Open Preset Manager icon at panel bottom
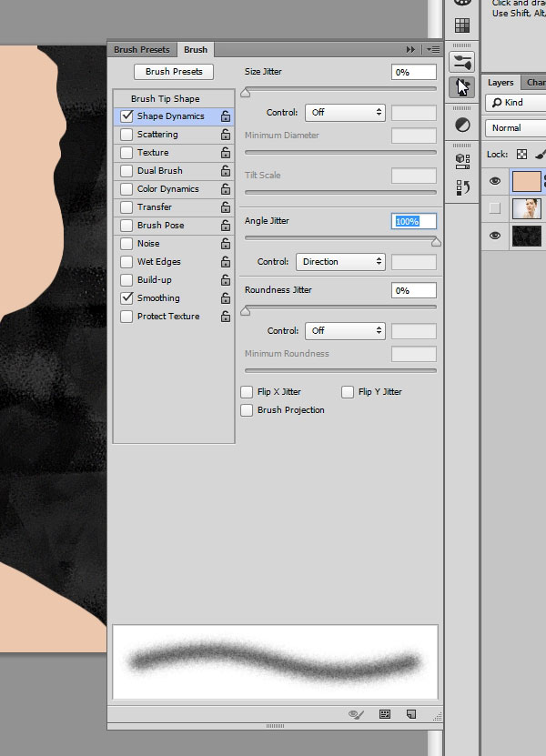 (385, 714)
